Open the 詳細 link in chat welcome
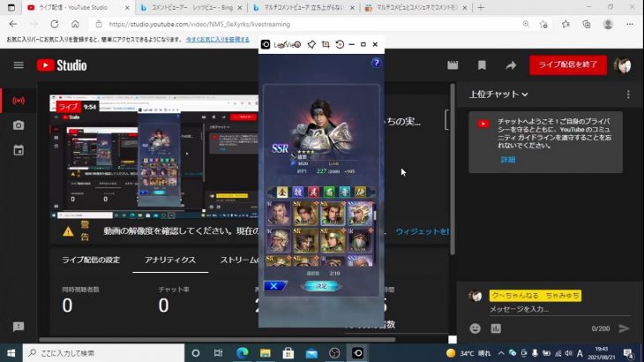Image resolution: width=644 pixels, height=362 pixels. tap(508, 160)
